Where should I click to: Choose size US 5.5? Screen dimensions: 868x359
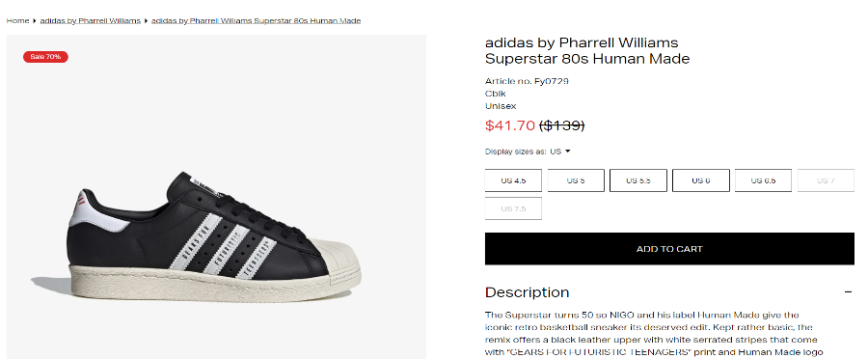point(638,180)
